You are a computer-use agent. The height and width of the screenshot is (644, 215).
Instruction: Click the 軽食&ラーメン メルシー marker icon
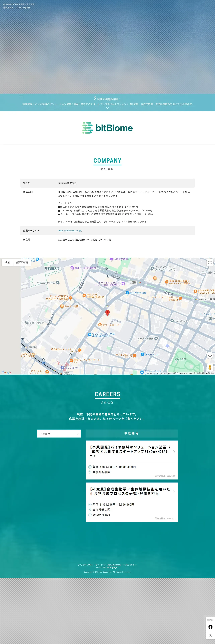[x=79, y=350]
